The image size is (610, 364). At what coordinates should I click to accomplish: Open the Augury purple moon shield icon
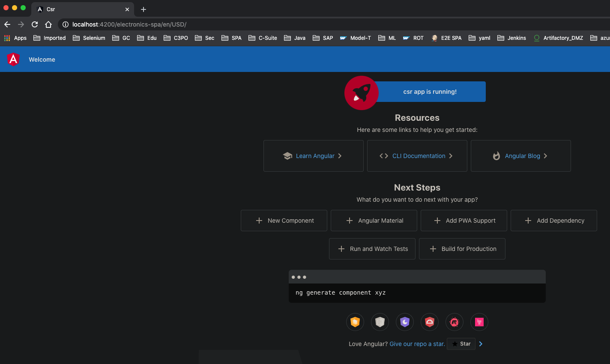[x=405, y=322]
